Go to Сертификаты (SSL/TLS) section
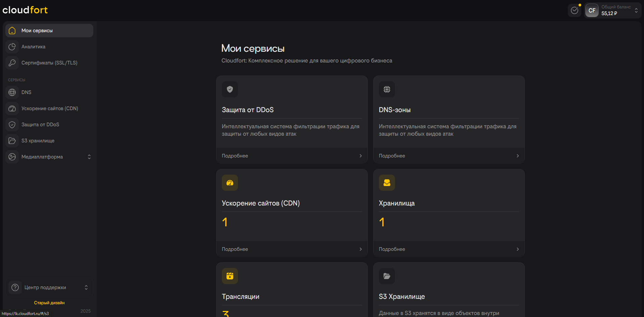This screenshot has width=644, height=317. pyautogui.click(x=49, y=63)
